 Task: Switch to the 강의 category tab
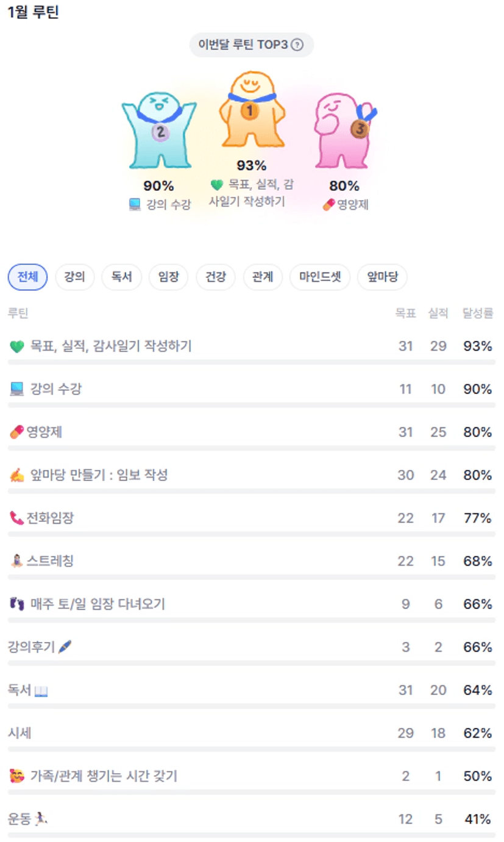coord(75,277)
